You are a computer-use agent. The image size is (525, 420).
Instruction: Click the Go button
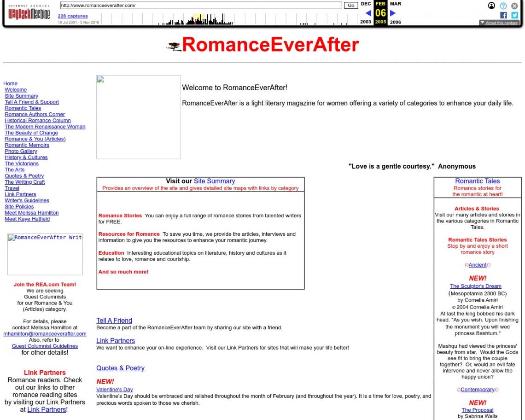coord(351,6)
